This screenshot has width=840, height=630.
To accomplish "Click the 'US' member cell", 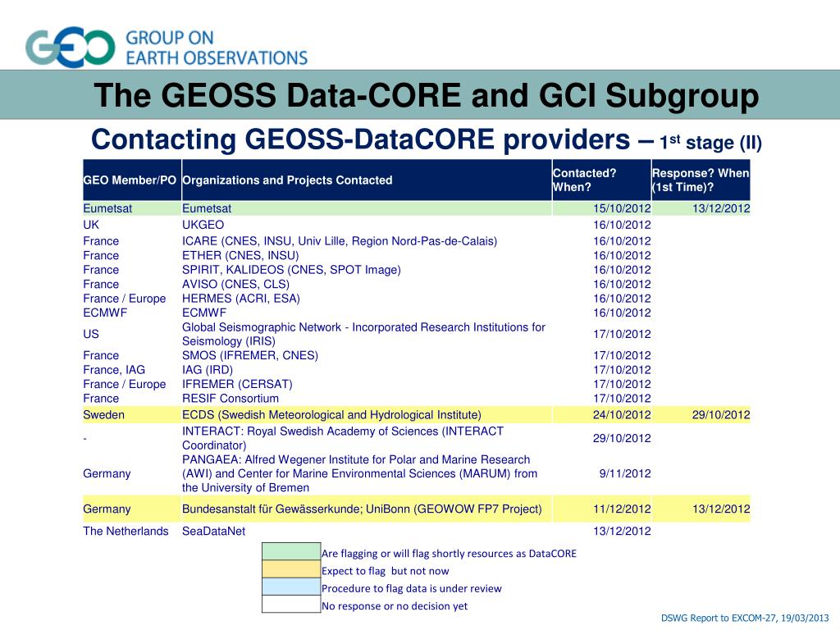I will coord(91,335).
